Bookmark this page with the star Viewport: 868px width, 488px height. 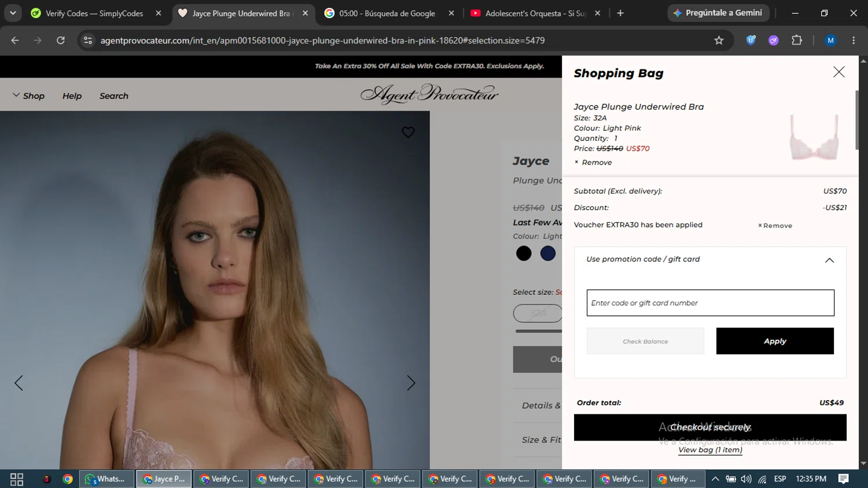(719, 41)
